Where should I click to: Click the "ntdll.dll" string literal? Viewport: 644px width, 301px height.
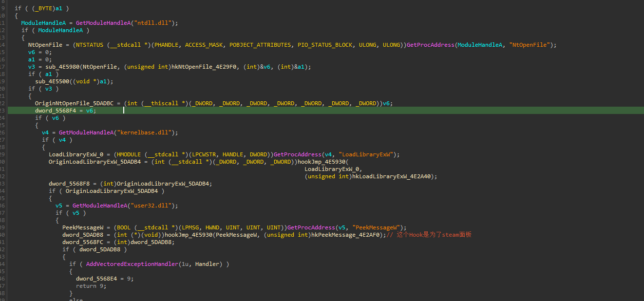click(155, 23)
